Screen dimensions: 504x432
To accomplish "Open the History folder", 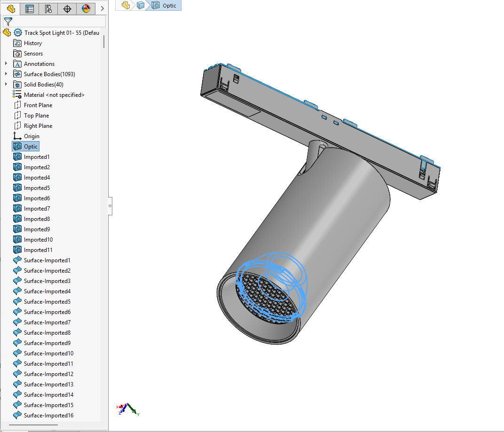I will click(x=33, y=43).
